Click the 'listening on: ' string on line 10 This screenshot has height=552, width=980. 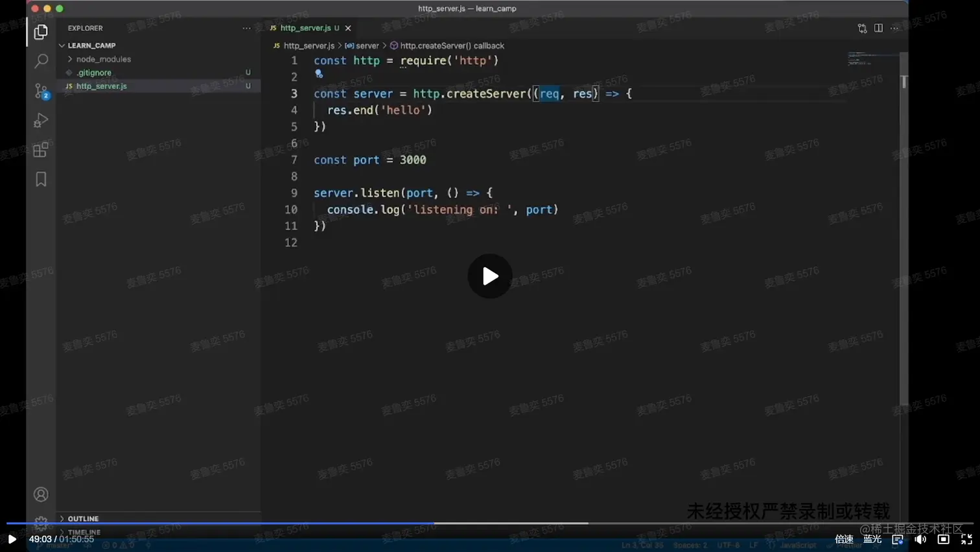click(460, 210)
